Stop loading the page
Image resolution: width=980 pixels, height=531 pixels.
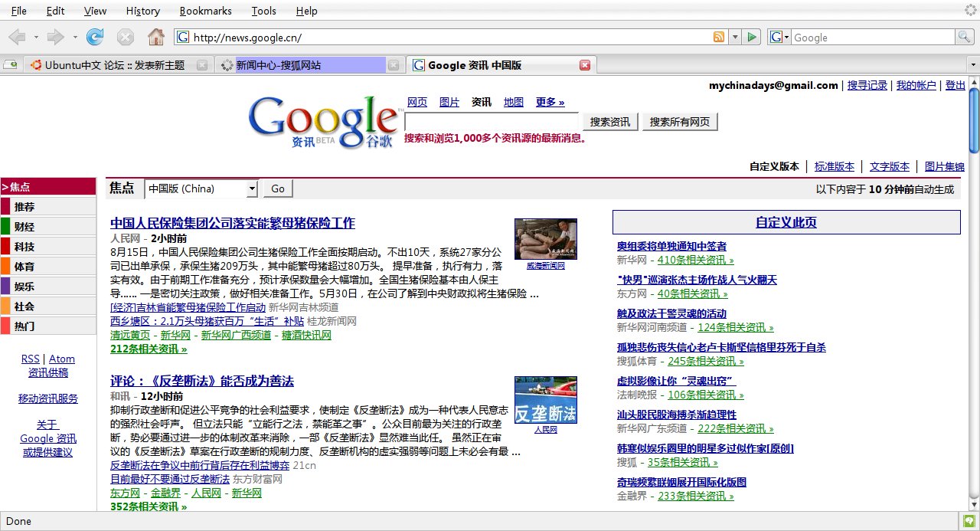(126, 37)
